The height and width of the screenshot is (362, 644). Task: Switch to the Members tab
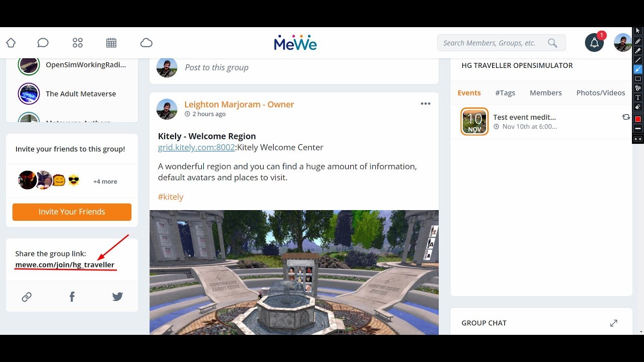(545, 93)
